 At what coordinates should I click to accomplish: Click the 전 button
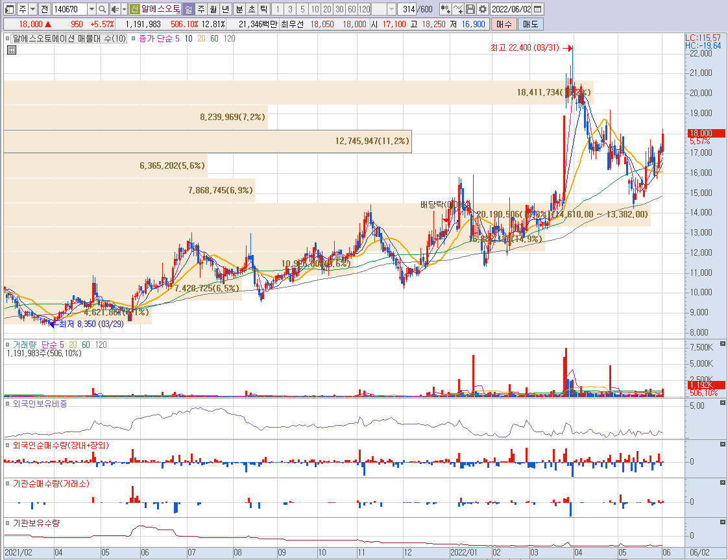(x=44, y=9)
